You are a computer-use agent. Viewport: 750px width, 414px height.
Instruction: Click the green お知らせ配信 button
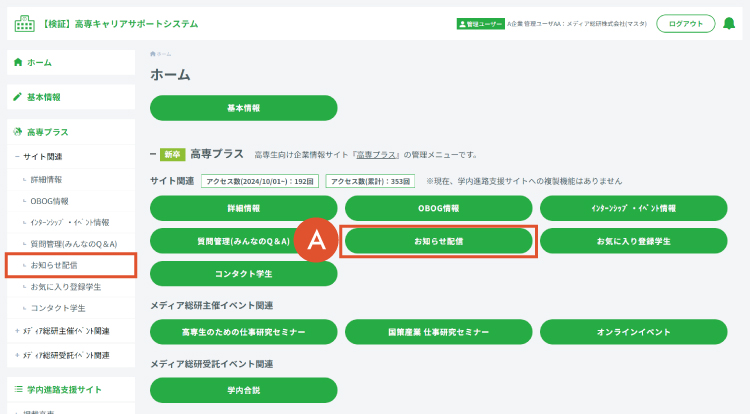pyautogui.click(x=439, y=241)
